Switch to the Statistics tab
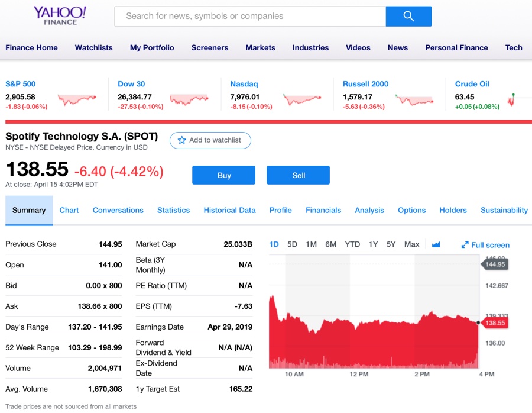The image size is (532, 413). [x=173, y=210]
